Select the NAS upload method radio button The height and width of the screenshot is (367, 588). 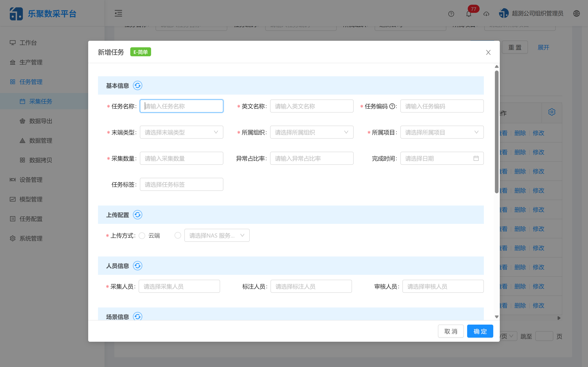click(178, 235)
